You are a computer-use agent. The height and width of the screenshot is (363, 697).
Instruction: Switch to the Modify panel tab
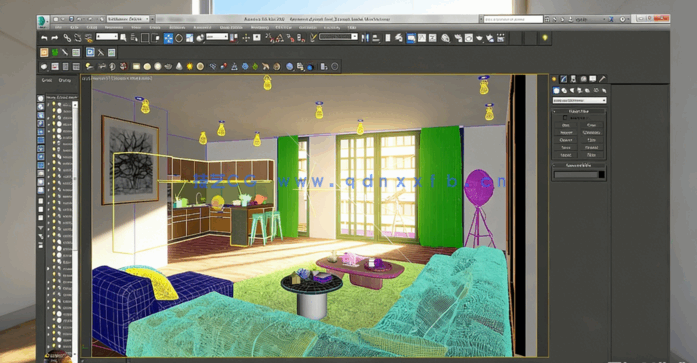coord(564,79)
